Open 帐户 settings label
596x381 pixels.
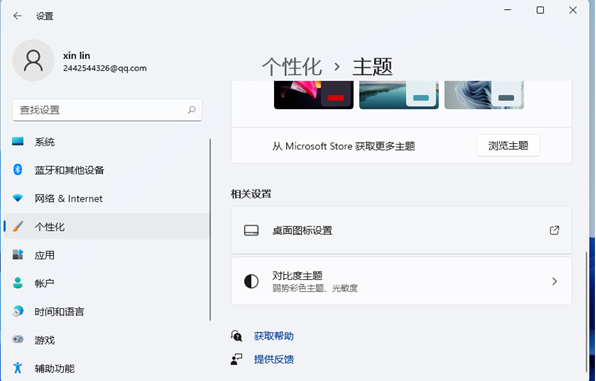[44, 283]
